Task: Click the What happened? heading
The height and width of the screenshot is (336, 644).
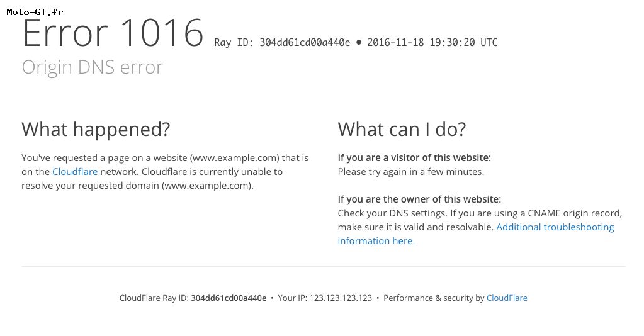Action: point(96,130)
